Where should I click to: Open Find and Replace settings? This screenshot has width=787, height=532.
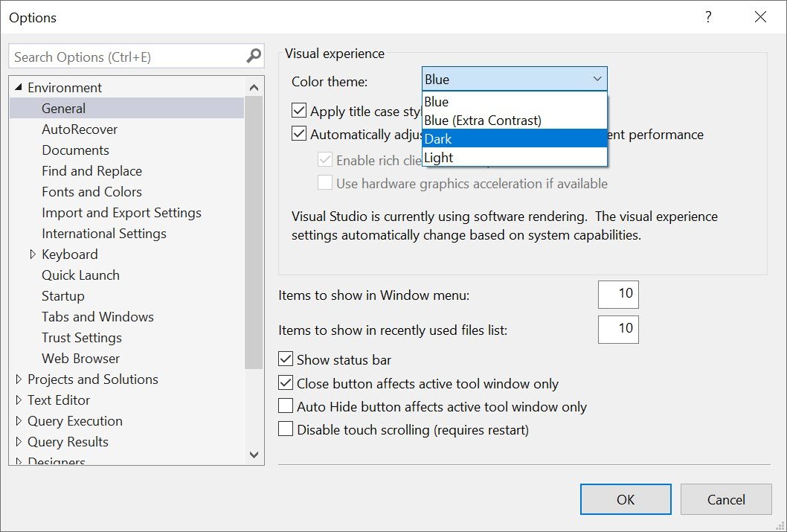tap(91, 171)
